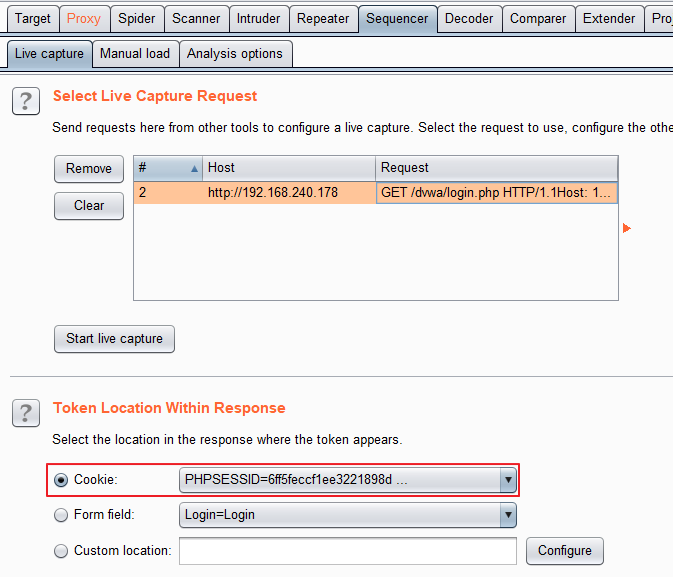
Task: Switch to the Comparer tab
Action: pyautogui.click(x=538, y=19)
